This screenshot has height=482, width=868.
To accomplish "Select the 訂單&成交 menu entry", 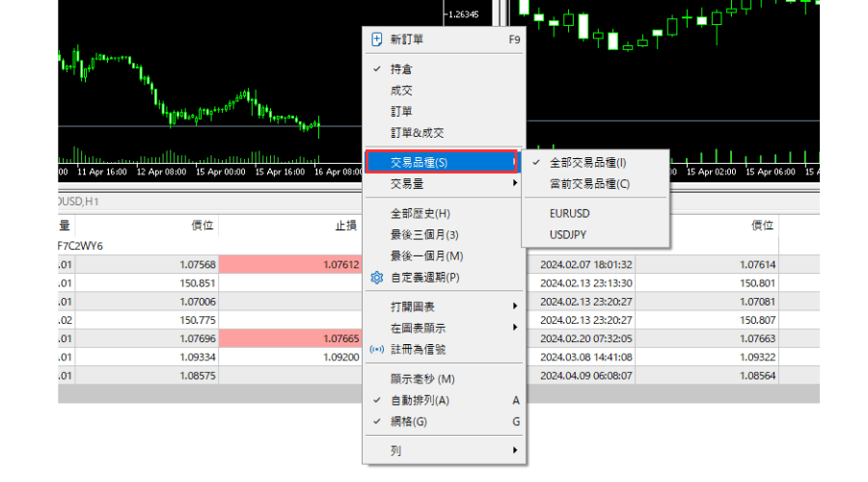I will point(417,132).
